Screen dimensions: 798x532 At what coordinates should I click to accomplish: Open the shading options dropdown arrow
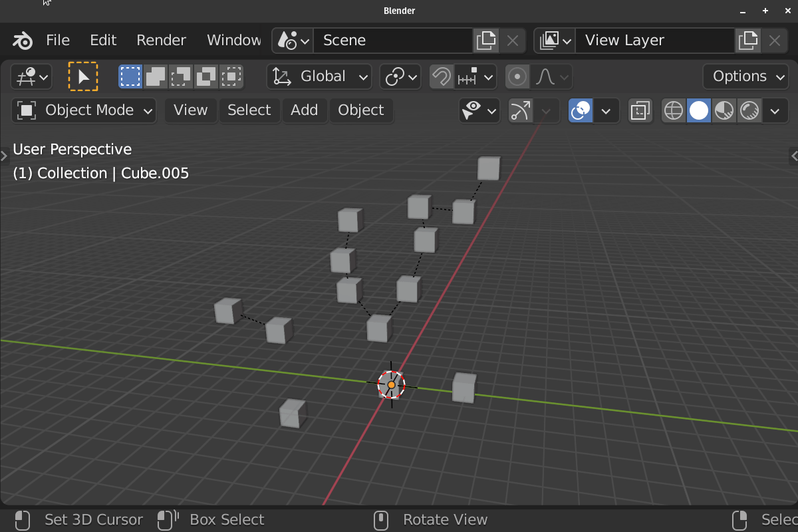click(x=775, y=110)
